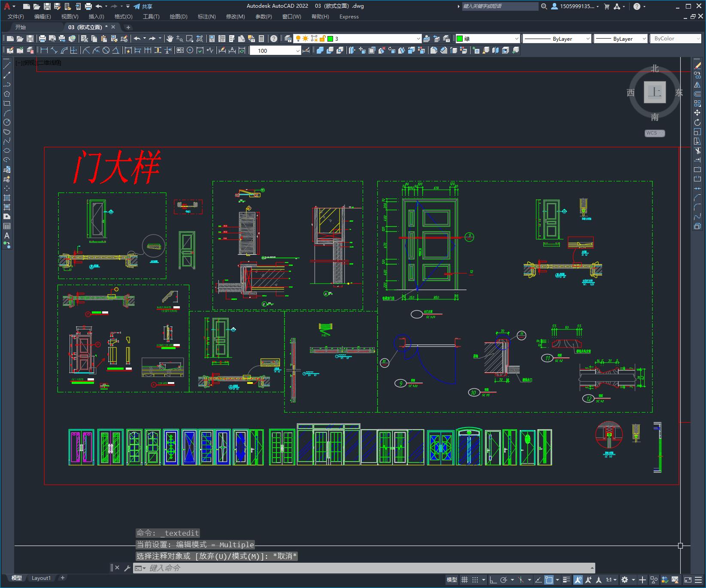706x588 pixels.
Task: Select the Diameter dimension tool
Action: (x=106, y=50)
